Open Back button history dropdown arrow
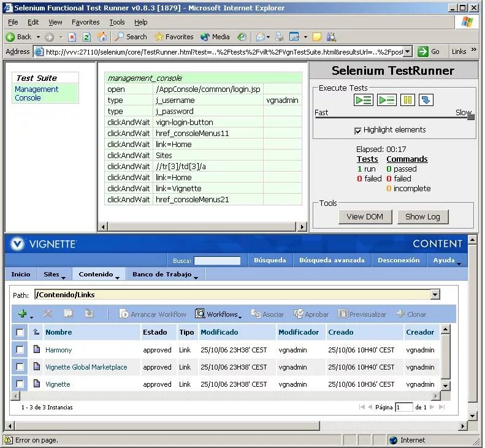This screenshot has height=448, width=485. pos(39,37)
